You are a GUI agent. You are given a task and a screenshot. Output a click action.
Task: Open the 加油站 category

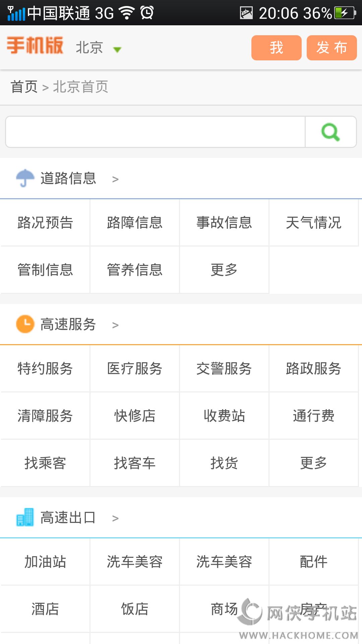[x=45, y=562]
